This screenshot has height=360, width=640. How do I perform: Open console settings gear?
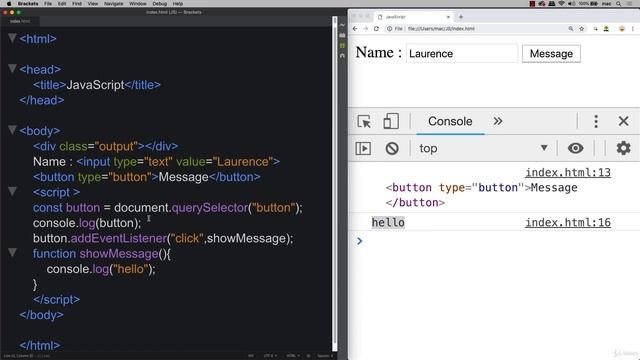click(623, 148)
